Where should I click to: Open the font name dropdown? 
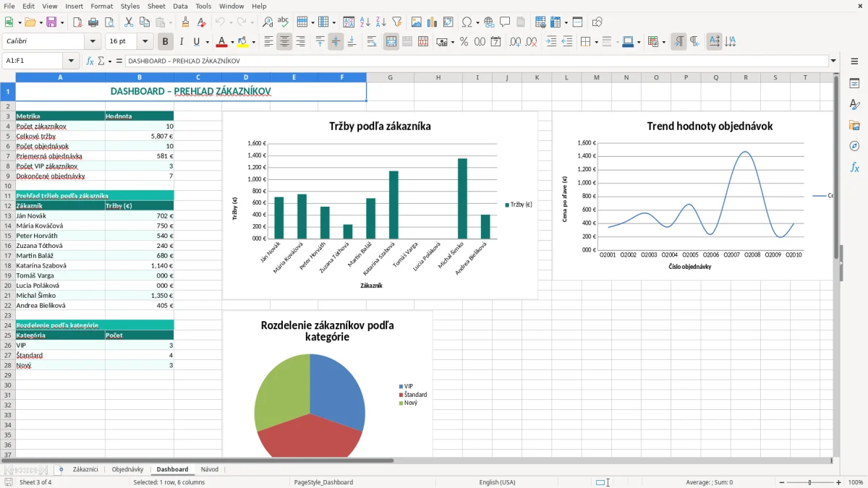coord(92,42)
